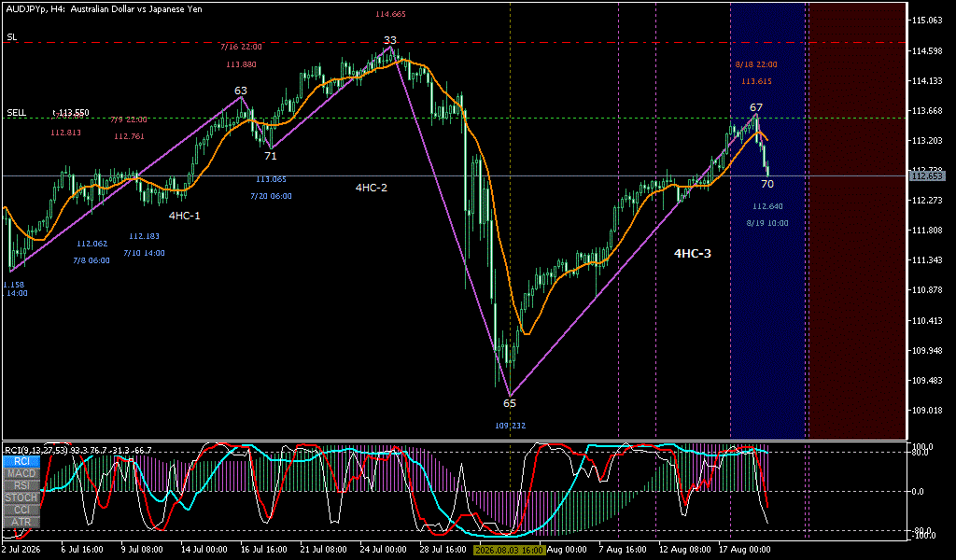The image size is (956, 560).
Task: Click 6 Jul 16:00 on the time axis
Action: (82, 550)
